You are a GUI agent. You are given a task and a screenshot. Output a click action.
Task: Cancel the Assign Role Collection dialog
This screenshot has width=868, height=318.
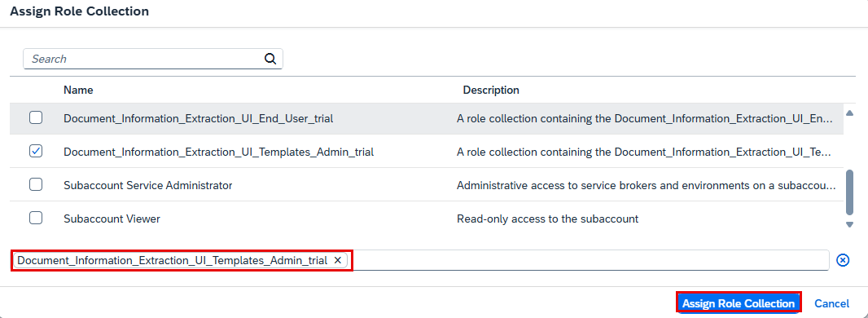pyautogui.click(x=831, y=303)
